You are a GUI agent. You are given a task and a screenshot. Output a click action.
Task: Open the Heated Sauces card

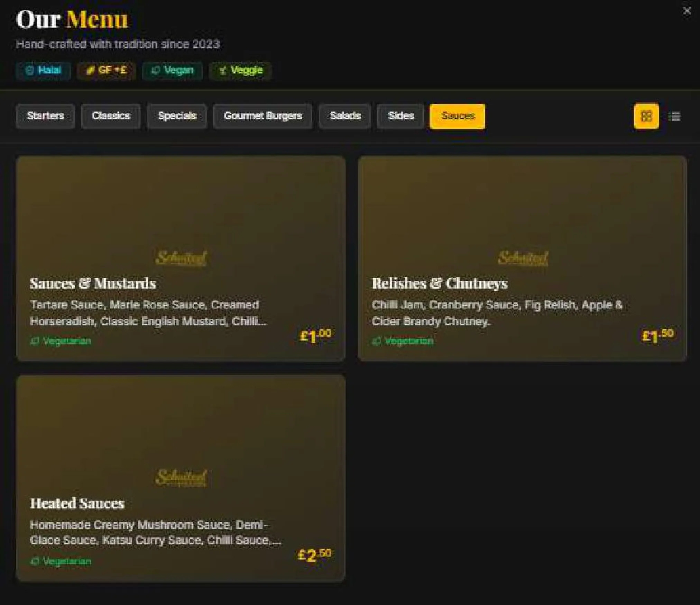181,478
